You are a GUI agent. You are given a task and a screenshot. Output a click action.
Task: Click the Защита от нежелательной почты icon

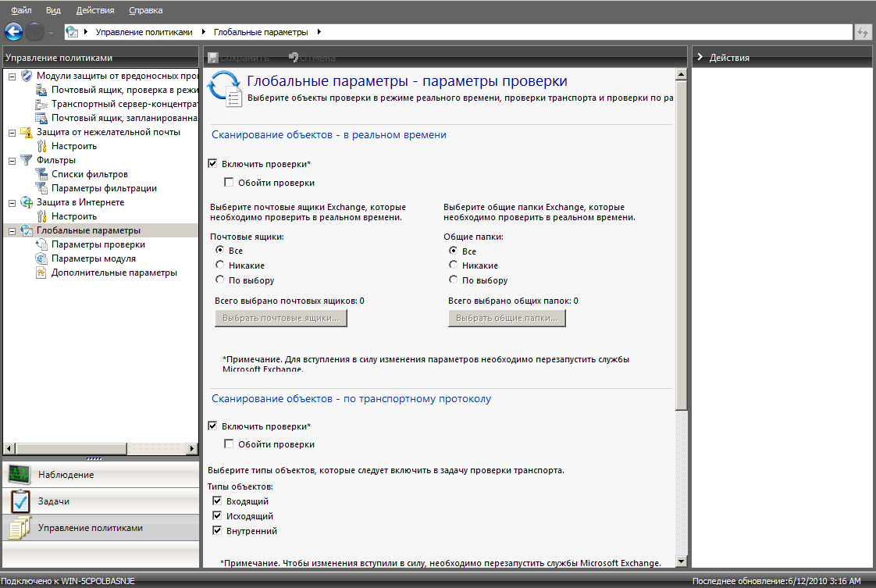[27, 132]
